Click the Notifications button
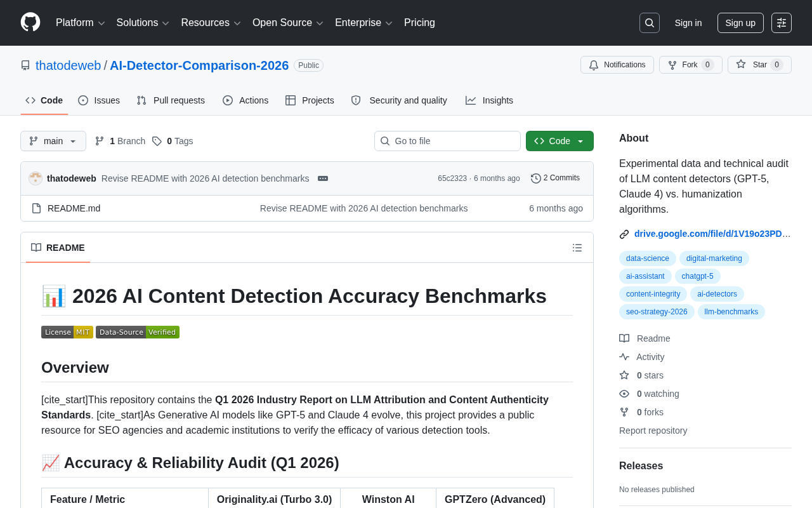Viewport: 812px width, 508px height. tap(617, 65)
